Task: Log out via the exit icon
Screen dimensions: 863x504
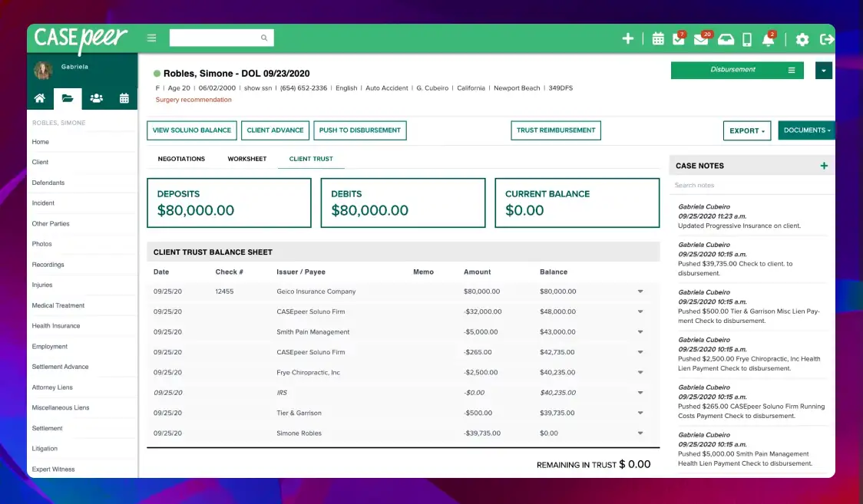Action: click(x=827, y=39)
